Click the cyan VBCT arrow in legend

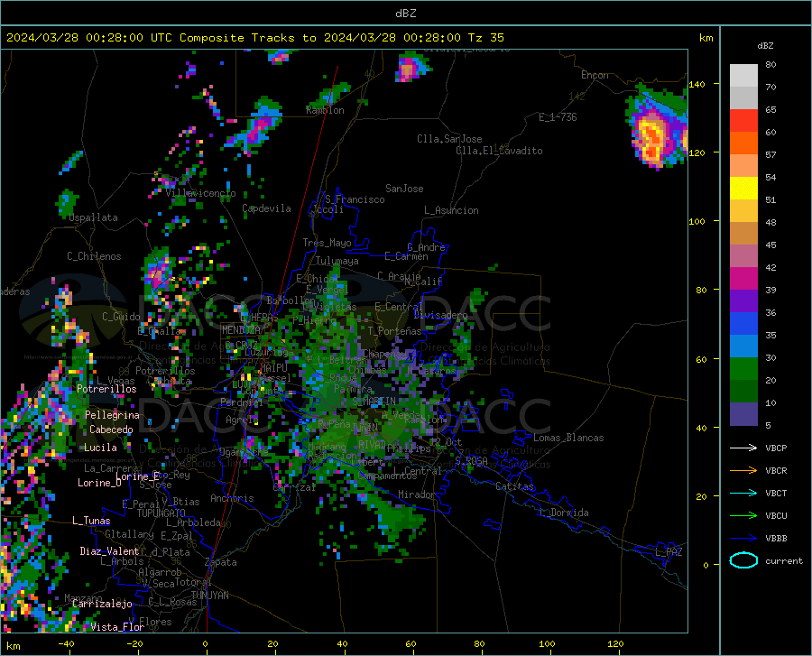click(x=743, y=493)
